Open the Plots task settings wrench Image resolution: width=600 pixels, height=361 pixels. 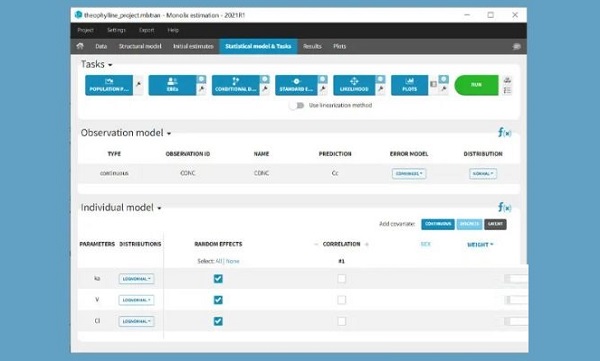click(x=443, y=90)
